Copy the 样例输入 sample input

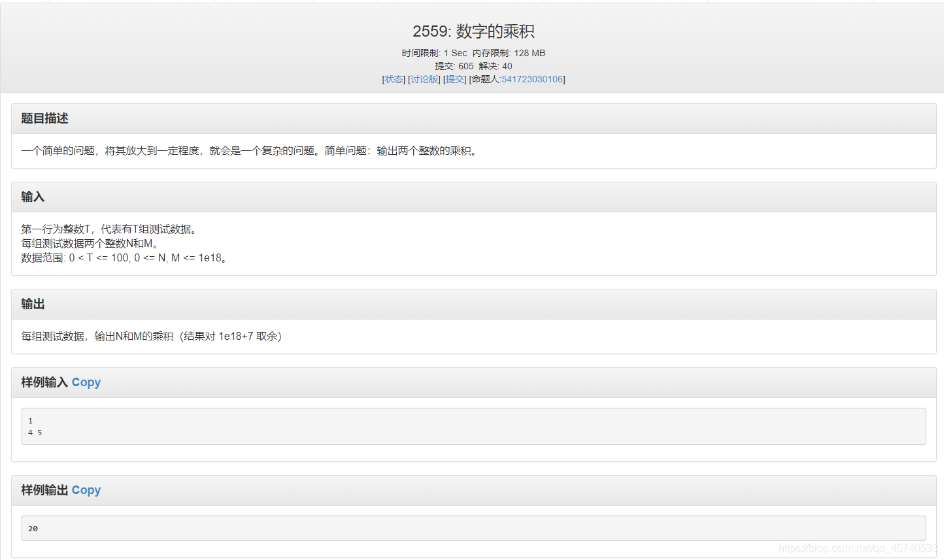(x=86, y=382)
